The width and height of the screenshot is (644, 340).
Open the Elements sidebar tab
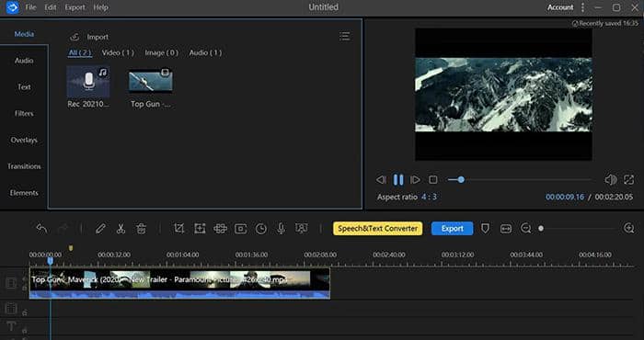coord(24,193)
